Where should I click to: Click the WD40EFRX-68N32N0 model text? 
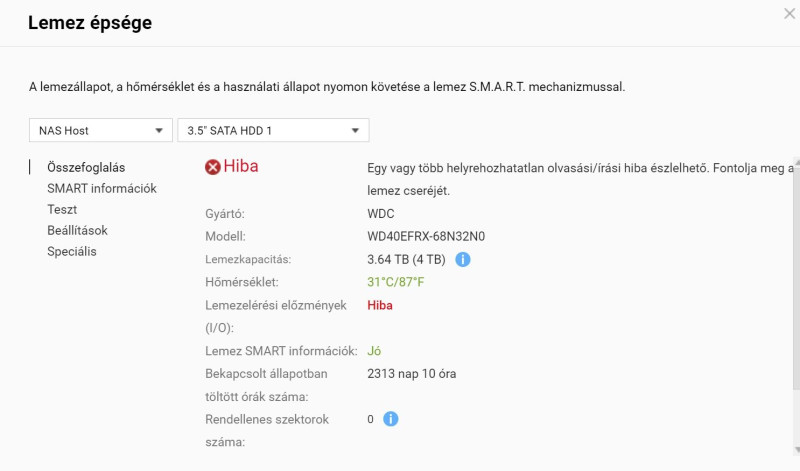pos(426,236)
